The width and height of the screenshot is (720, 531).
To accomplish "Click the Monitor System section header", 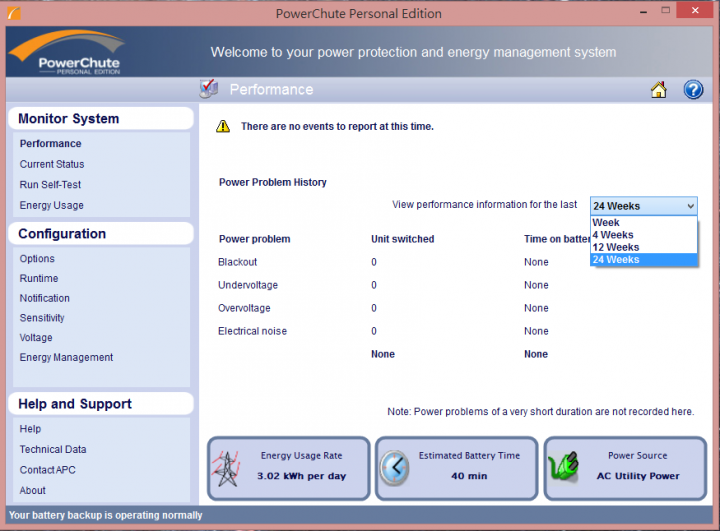I will [x=101, y=119].
